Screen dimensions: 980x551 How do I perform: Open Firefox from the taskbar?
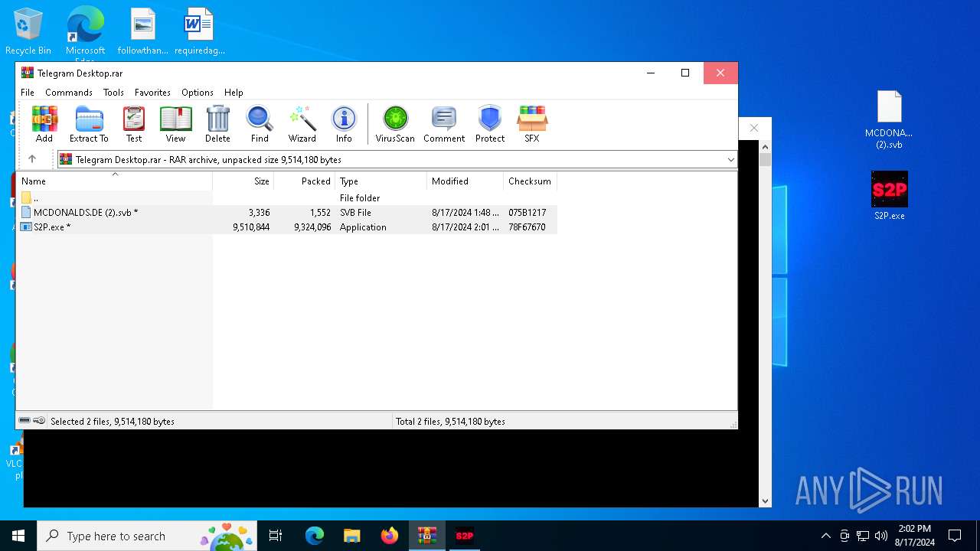[389, 536]
